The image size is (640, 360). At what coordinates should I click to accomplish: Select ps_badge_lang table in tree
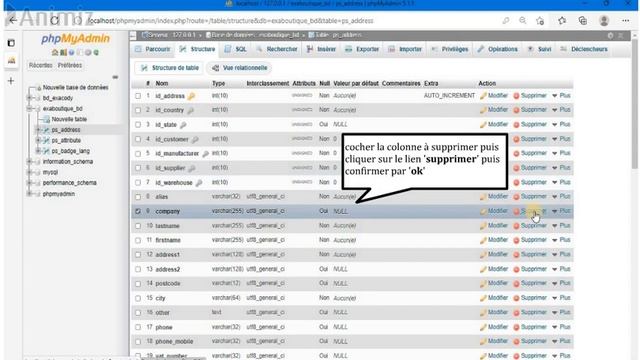tap(70, 151)
